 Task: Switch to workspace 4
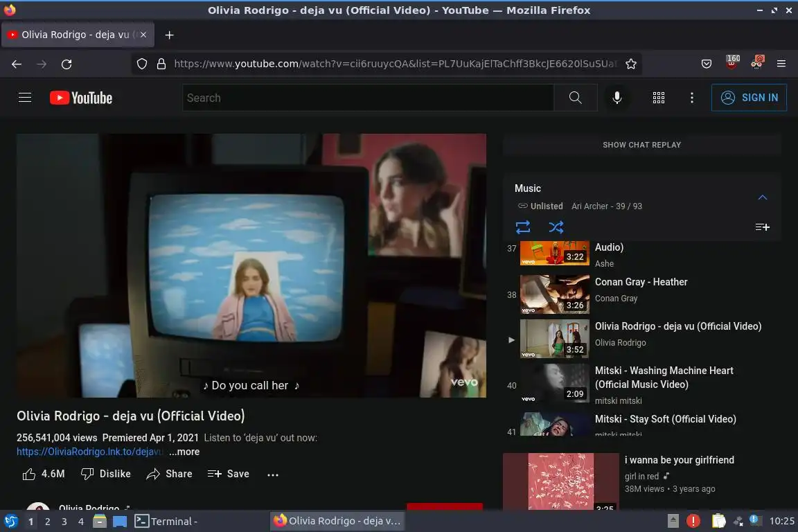(x=81, y=522)
